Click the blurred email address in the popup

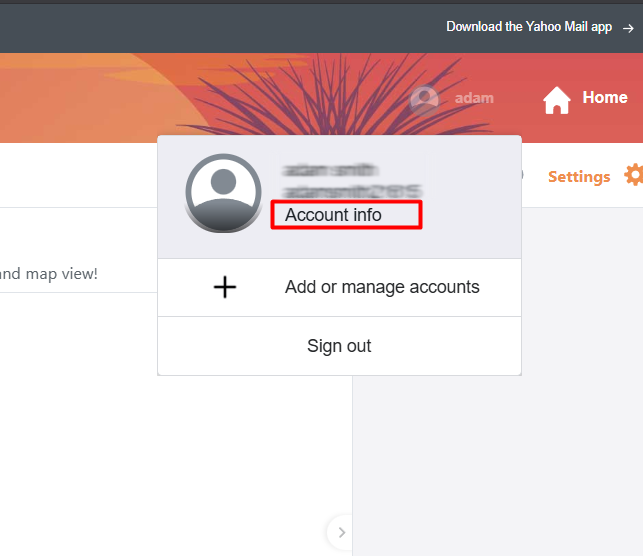[352, 190]
